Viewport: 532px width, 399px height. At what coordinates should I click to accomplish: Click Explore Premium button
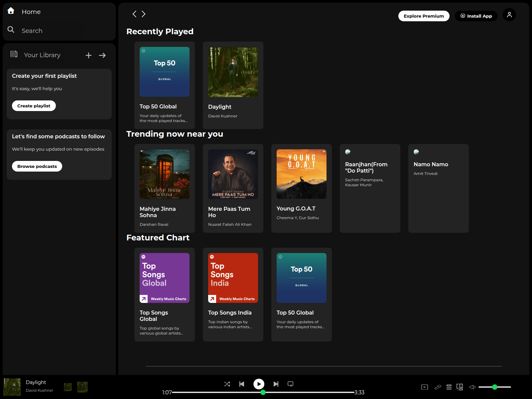click(x=424, y=16)
